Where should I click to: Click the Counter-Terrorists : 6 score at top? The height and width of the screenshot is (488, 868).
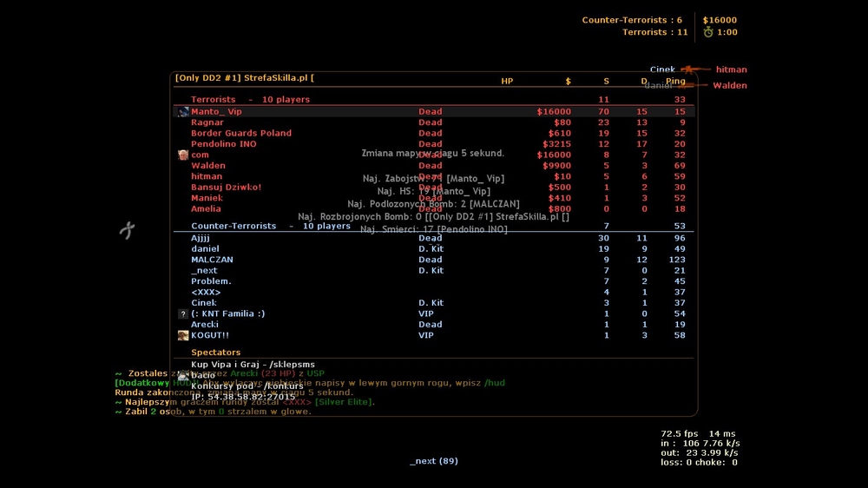632,20
